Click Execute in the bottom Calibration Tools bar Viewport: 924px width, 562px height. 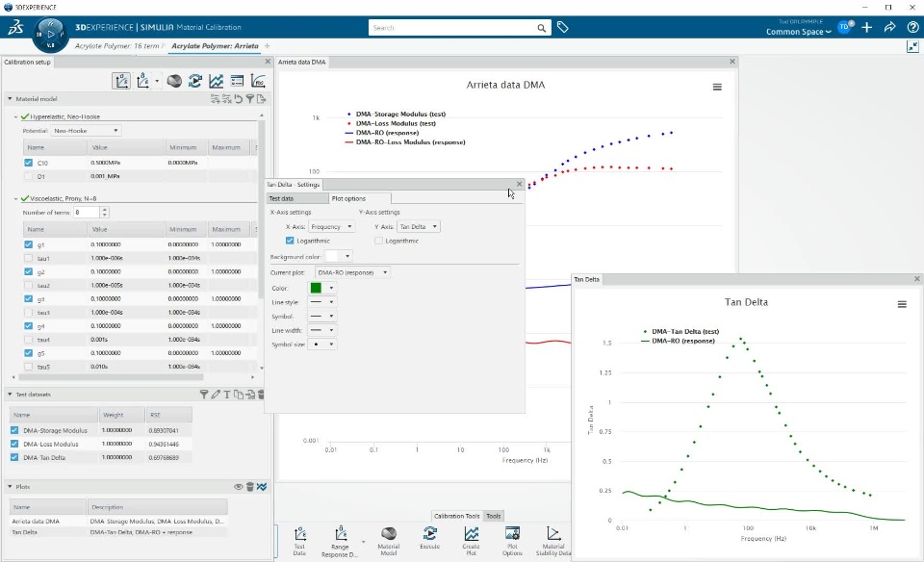click(x=429, y=539)
